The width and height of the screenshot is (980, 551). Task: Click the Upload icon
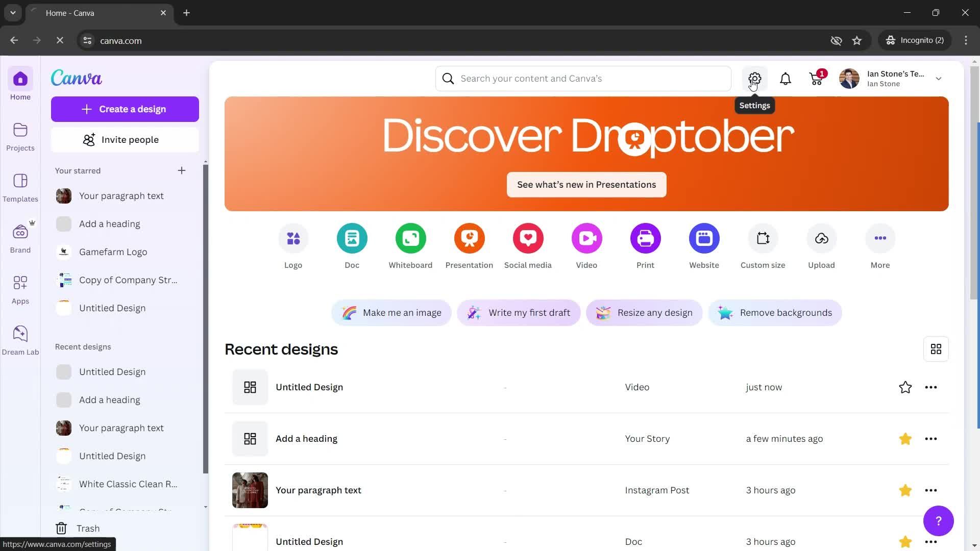[822, 238]
